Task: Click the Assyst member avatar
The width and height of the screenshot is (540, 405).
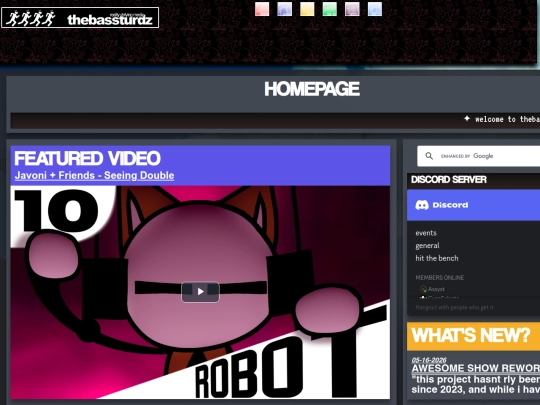Action: click(x=423, y=289)
